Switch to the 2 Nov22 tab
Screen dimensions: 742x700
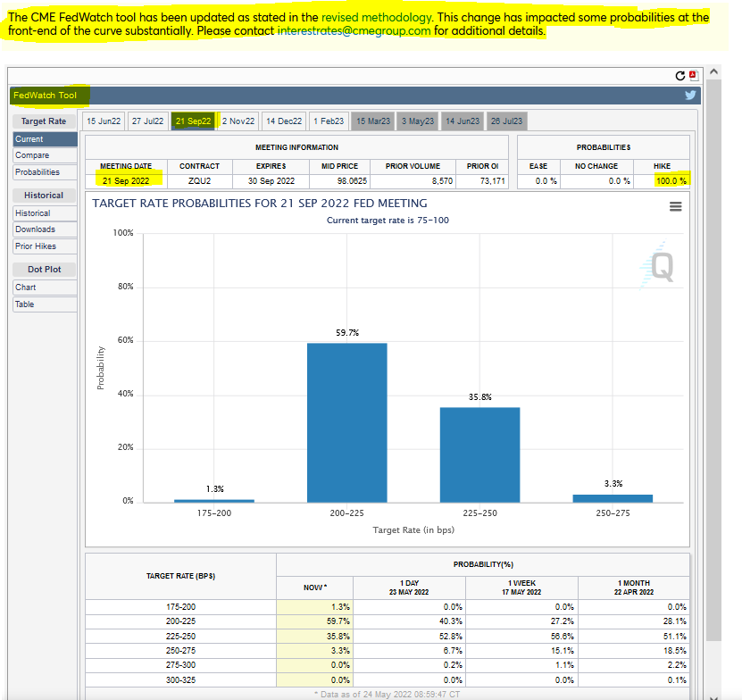pyautogui.click(x=238, y=121)
